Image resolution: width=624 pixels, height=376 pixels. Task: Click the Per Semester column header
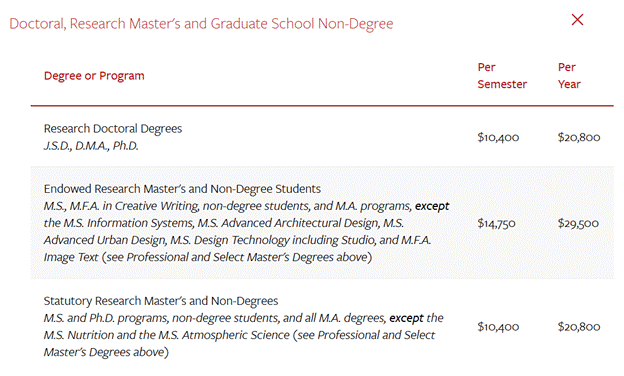click(x=502, y=76)
